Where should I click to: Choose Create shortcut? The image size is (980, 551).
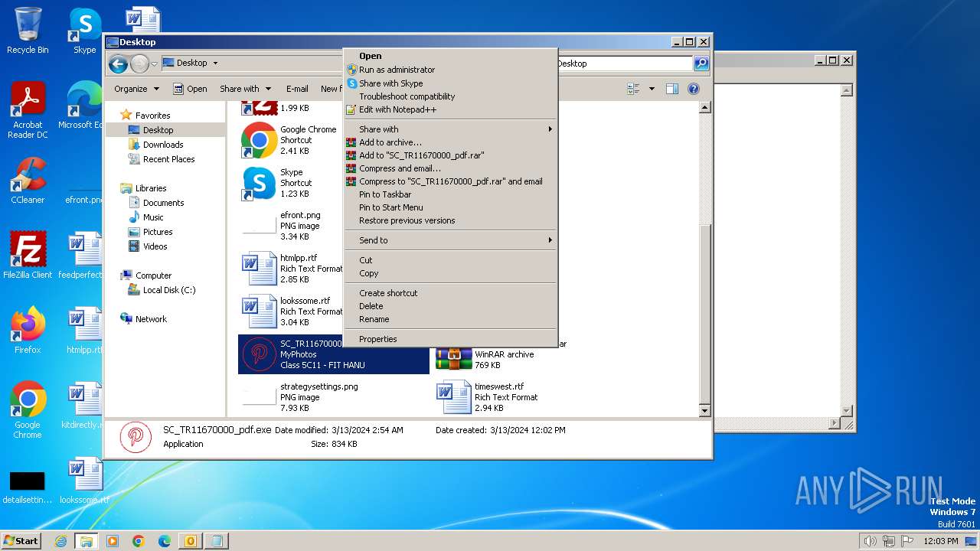(450, 293)
